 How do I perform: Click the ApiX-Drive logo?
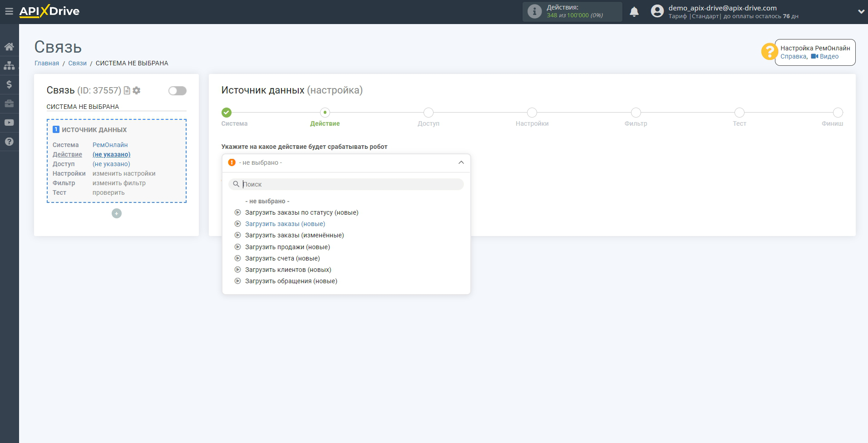tap(49, 11)
